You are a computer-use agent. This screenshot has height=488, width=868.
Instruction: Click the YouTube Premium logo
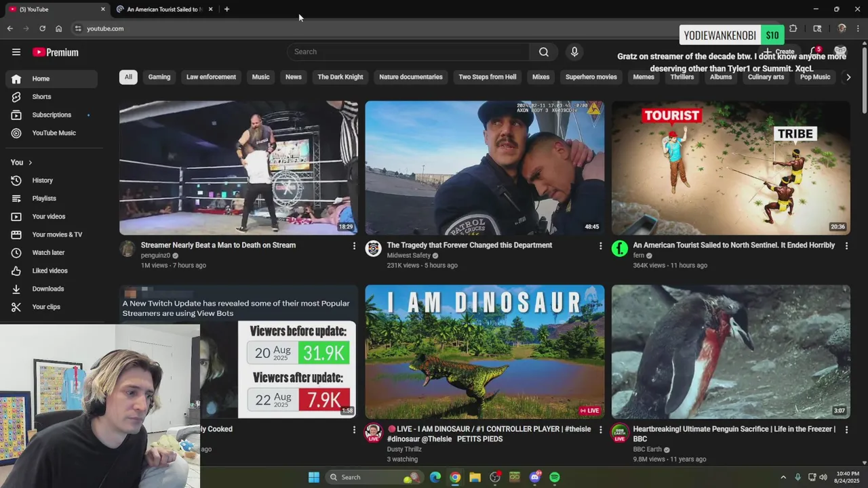tap(56, 52)
